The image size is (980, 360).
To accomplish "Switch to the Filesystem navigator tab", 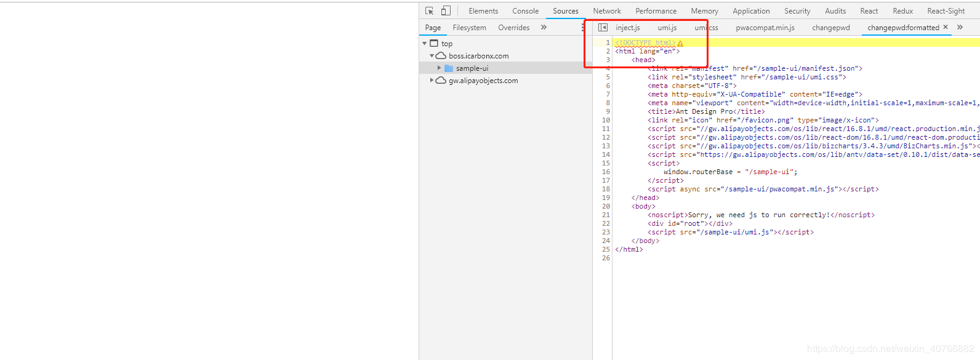I will [x=469, y=28].
